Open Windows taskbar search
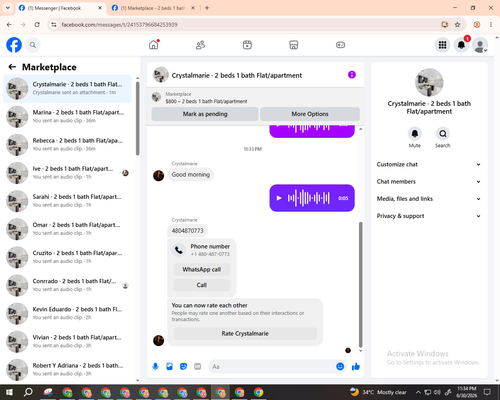The width and height of the screenshot is (500, 400). (28, 392)
